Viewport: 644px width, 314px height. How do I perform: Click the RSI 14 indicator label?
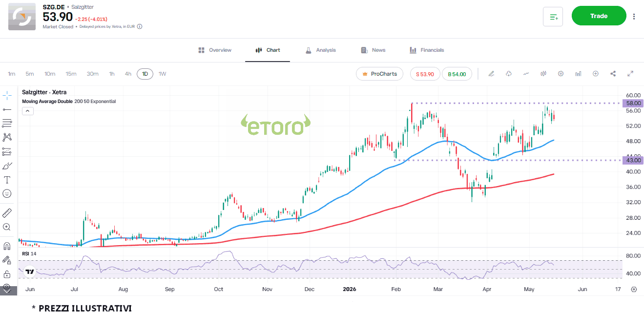pyautogui.click(x=29, y=254)
